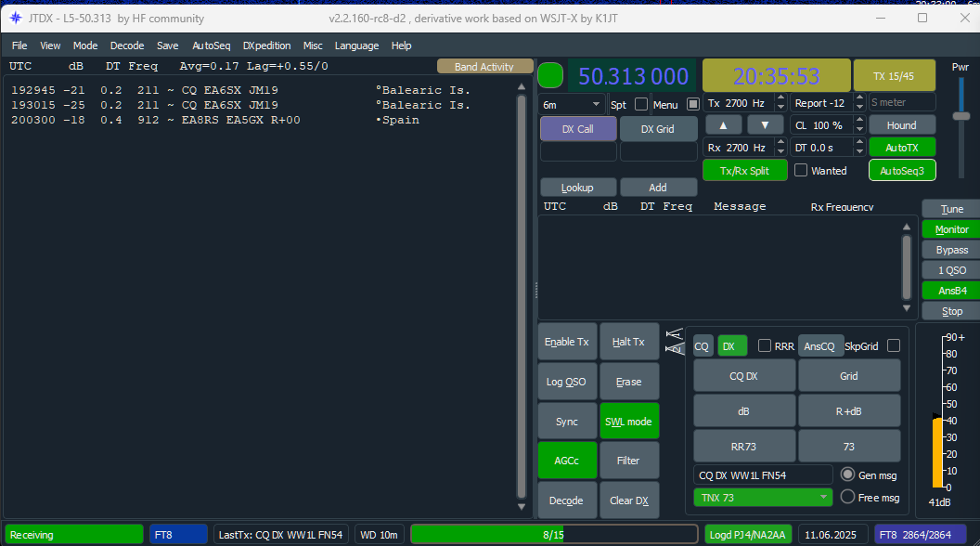Toggle the Menu checkbox
This screenshot has height=546, width=980.
click(692, 104)
